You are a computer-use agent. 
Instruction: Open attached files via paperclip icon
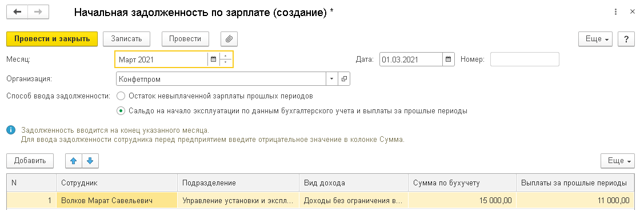click(229, 39)
